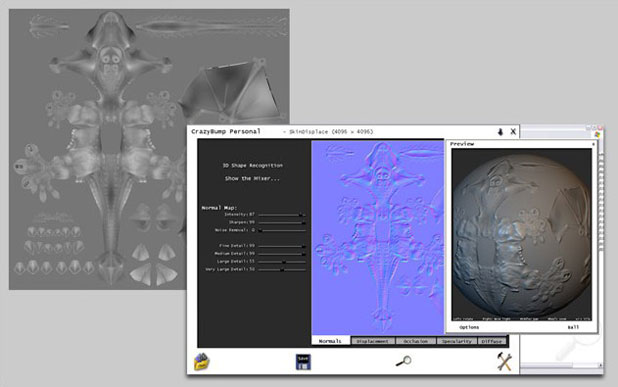Adjust the Very Large Detail slider
The width and height of the screenshot is (618, 387).
(x=282, y=270)
